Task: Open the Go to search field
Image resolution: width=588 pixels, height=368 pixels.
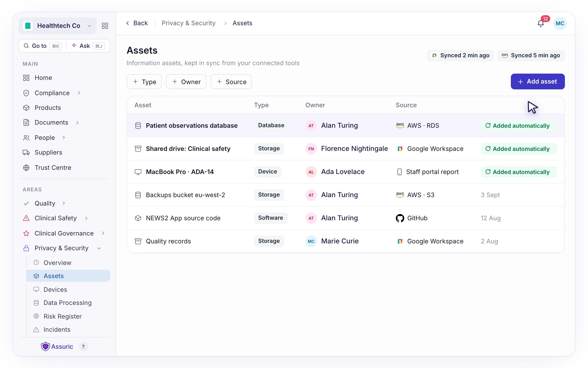Action: point(43,46)
